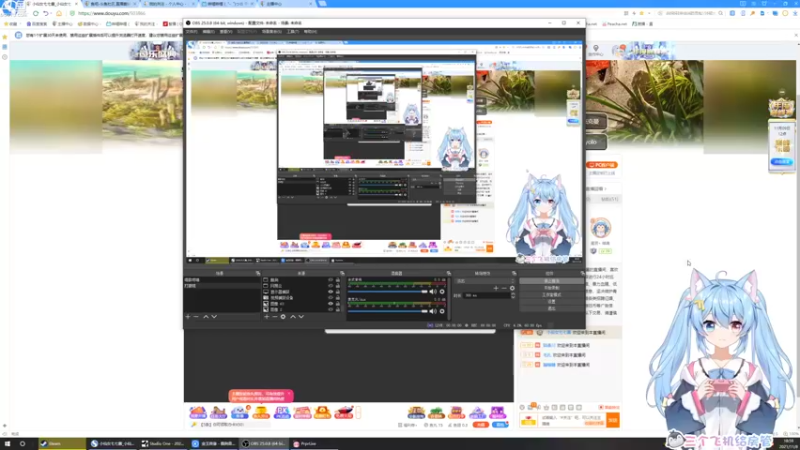Pop out the Scenes dock panel
Image resolution: width=800 pixels, height=450 pixels.
click(258, 273)
